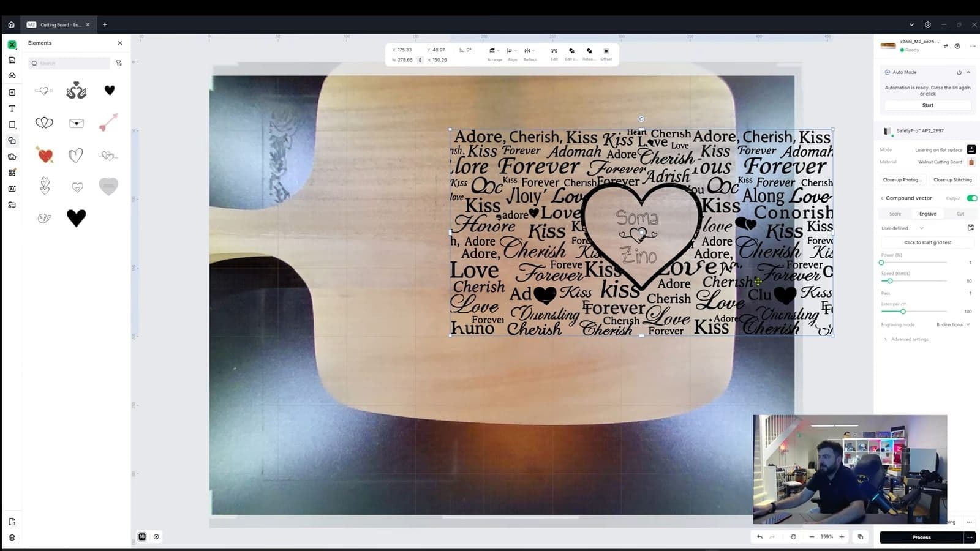Toggle Auto Mode power switch
The height and width of the screenshot is (551, 980).
coord(959,72)
